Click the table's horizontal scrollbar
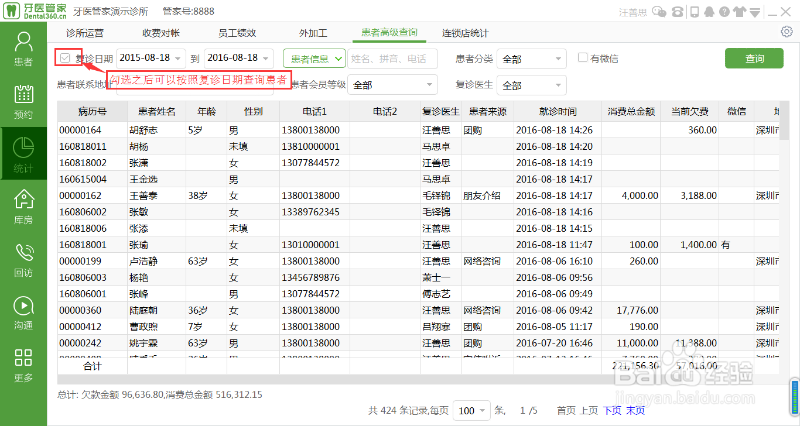 click(418, 380)
